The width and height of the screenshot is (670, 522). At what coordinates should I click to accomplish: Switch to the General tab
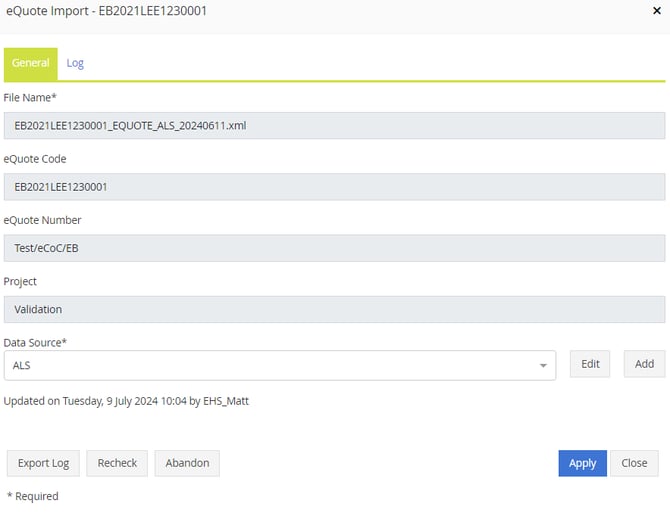point(30,63)
